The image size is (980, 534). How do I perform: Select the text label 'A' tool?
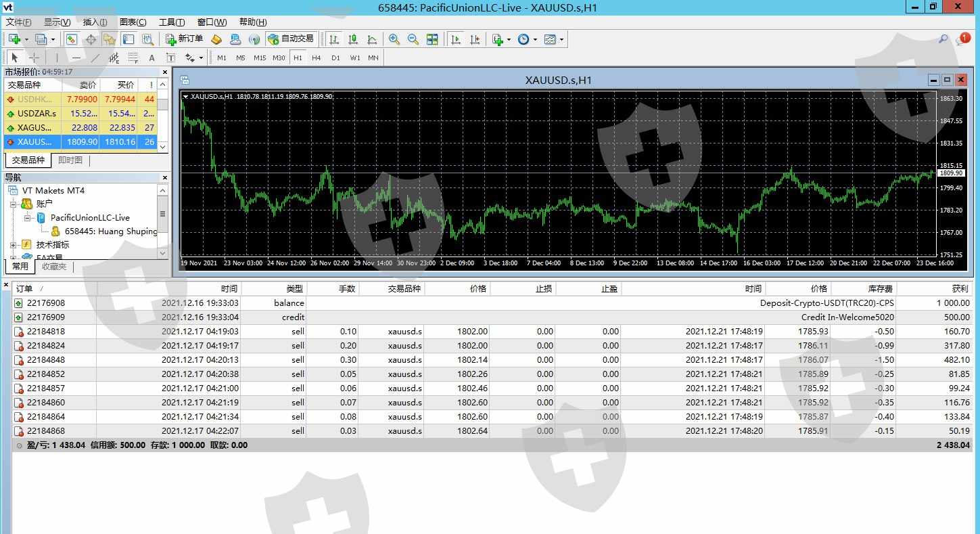[151, 58]
